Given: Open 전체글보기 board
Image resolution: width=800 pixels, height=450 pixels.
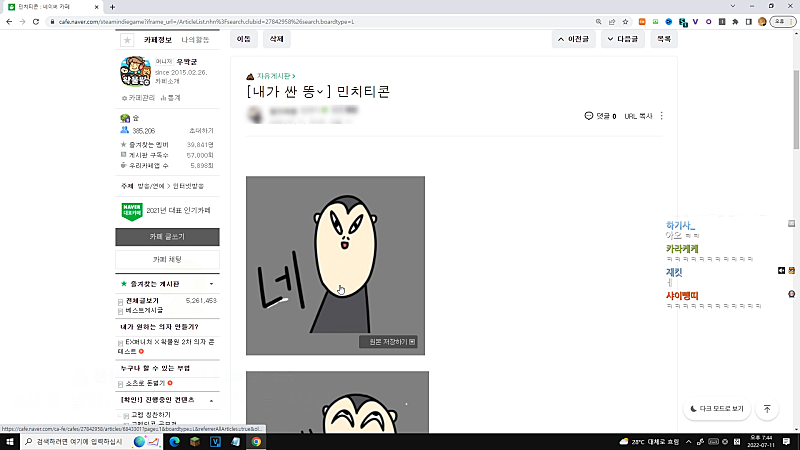Looking at the screenshot, I should pos(142,301).
